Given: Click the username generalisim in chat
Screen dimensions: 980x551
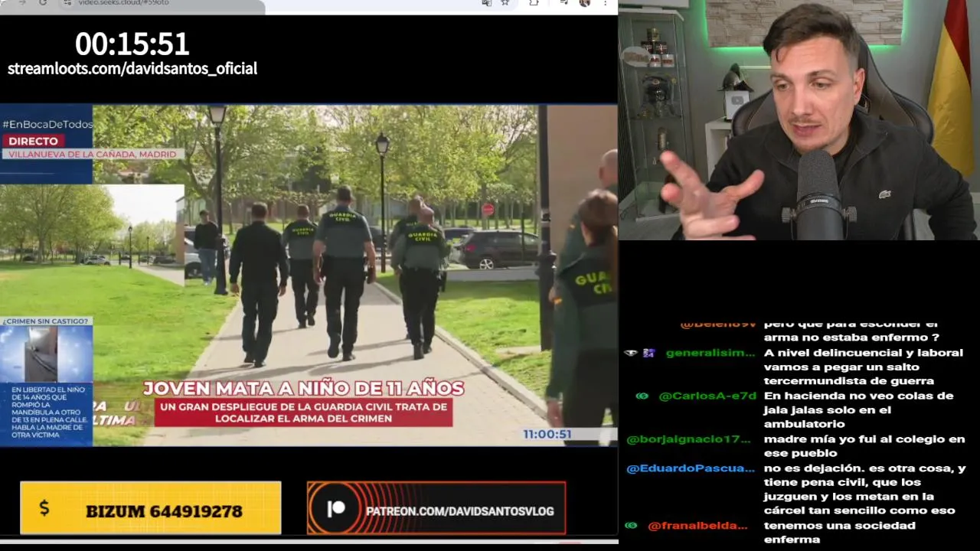Looking at the screenshot, I should (x=710, y=353).
